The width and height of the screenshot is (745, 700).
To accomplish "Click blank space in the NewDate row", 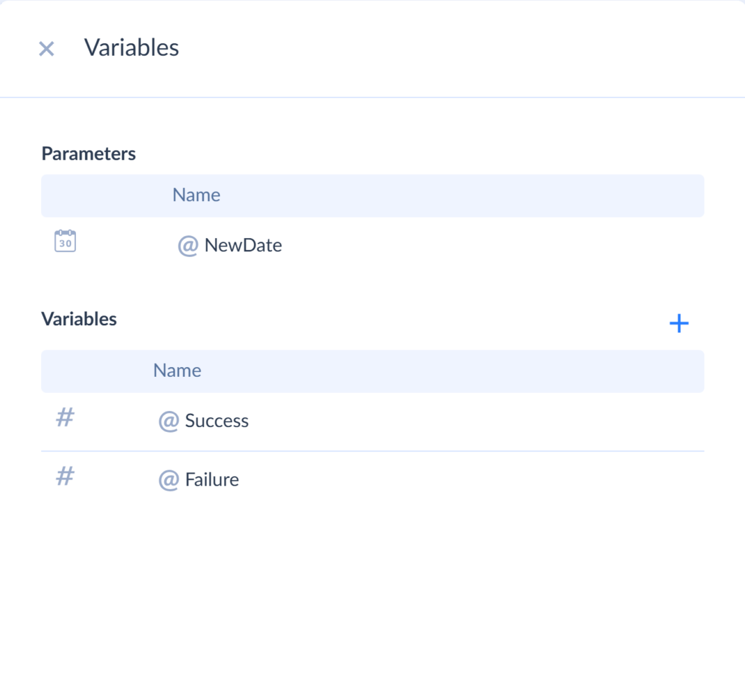I will (x=488, y=246).
